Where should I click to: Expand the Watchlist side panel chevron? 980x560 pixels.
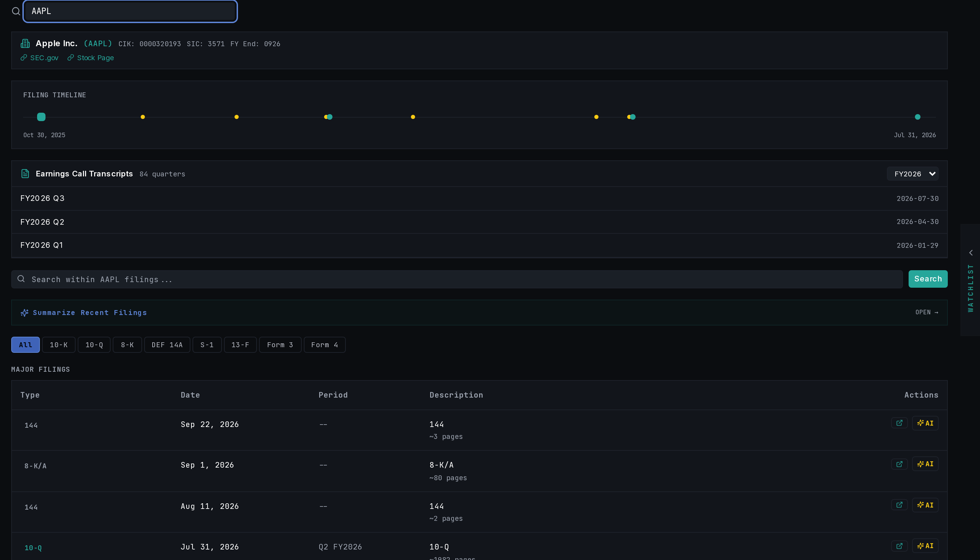click(x=971, y=253)
